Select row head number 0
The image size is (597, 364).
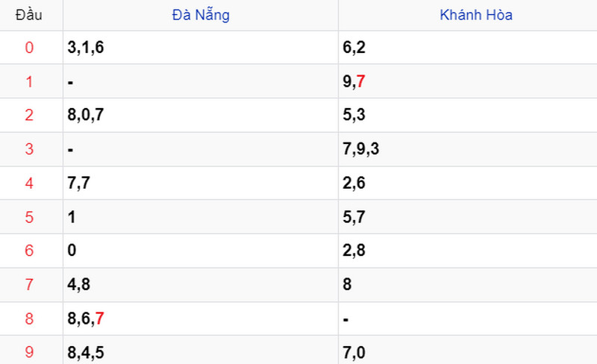[x=29, y=48]
